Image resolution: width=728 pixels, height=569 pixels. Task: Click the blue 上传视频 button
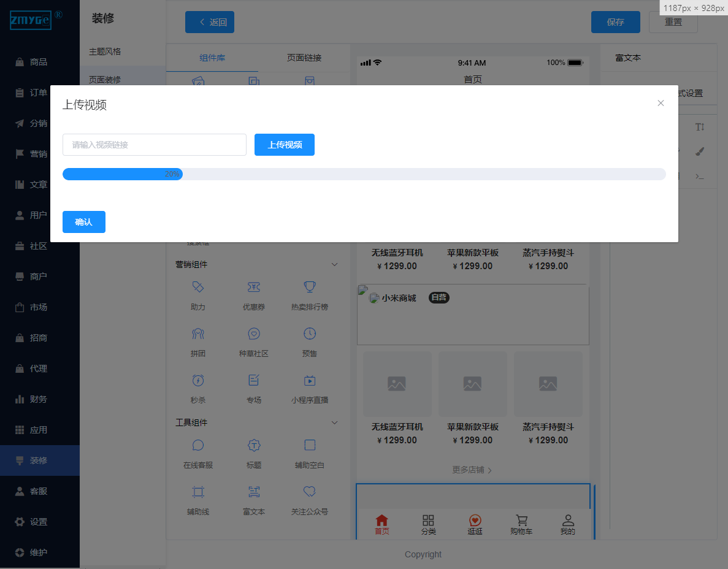(x=285, y=145)
